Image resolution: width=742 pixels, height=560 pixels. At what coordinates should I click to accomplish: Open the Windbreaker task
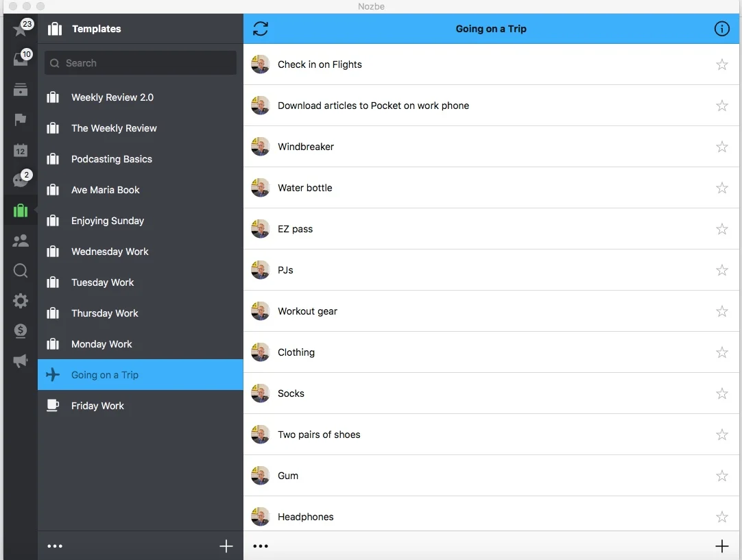point(491,147)
